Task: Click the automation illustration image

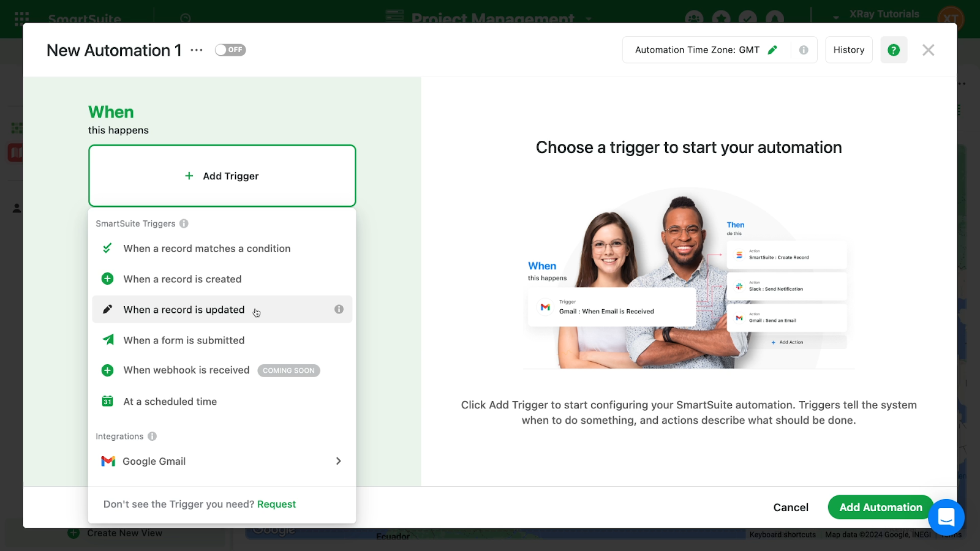Action: click(688, 279)
